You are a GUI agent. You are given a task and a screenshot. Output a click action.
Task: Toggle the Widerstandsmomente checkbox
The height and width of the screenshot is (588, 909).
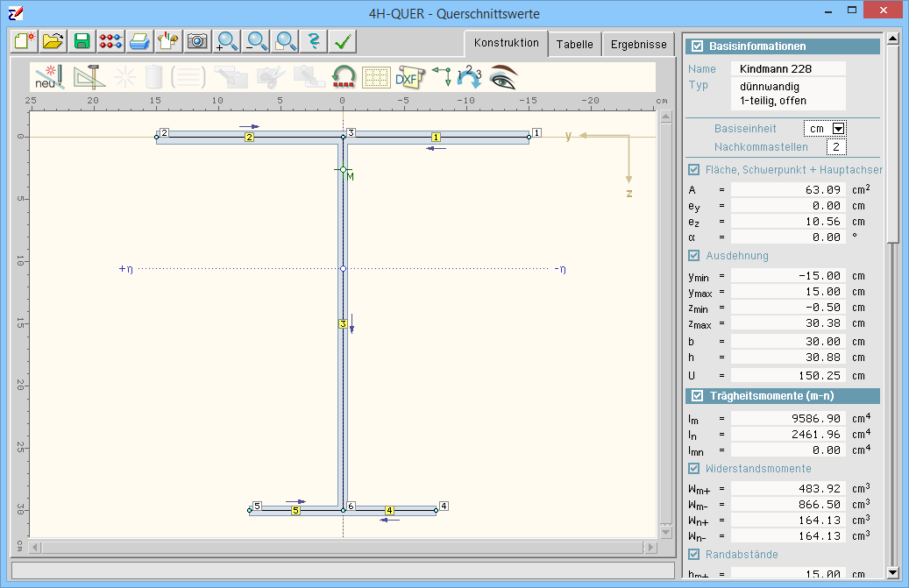pos(694,469)
